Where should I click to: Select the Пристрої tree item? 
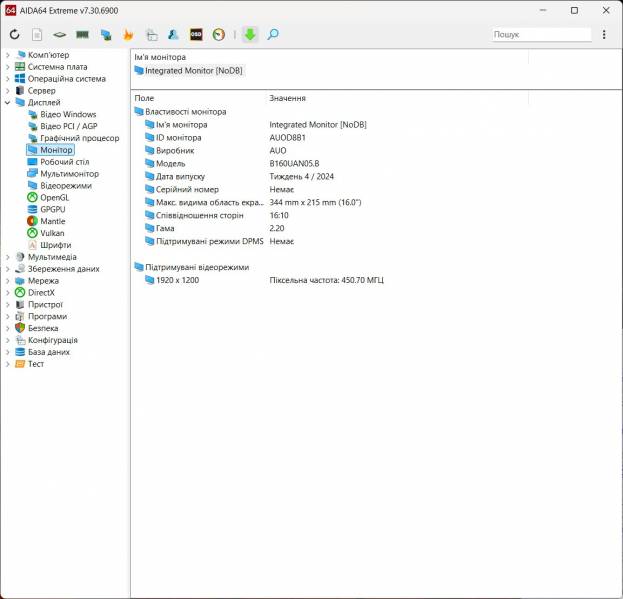tap(39, 305)
